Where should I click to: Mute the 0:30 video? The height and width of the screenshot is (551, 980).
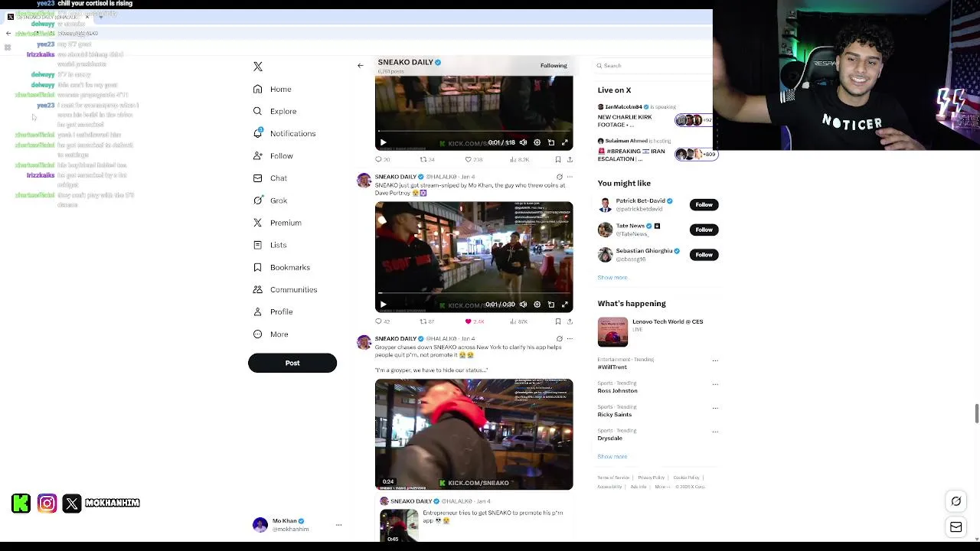tap(524, 305)
